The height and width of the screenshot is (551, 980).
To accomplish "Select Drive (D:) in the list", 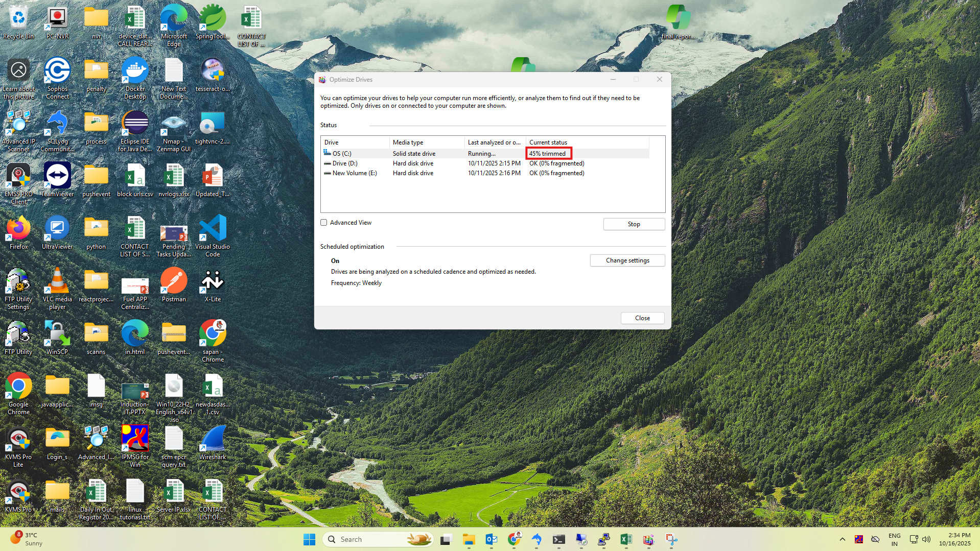I will pos(344,163).
